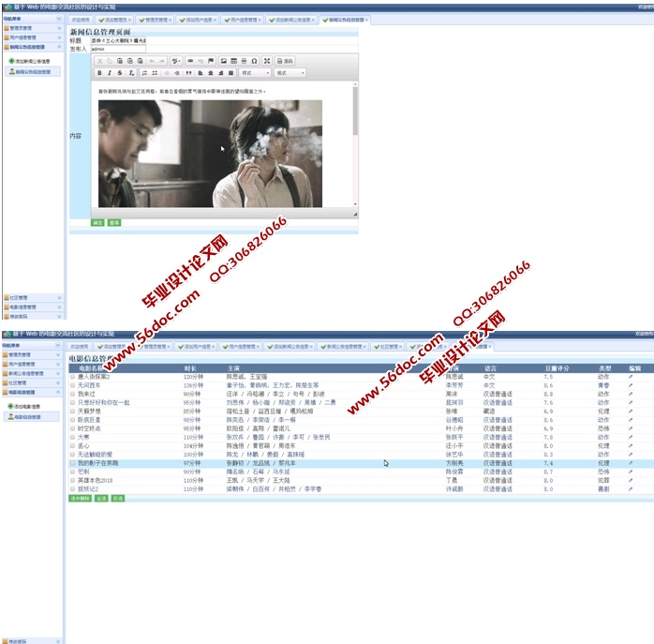Click the Paste from Word icon
This screenshot has height=644, width=654.
141,61
